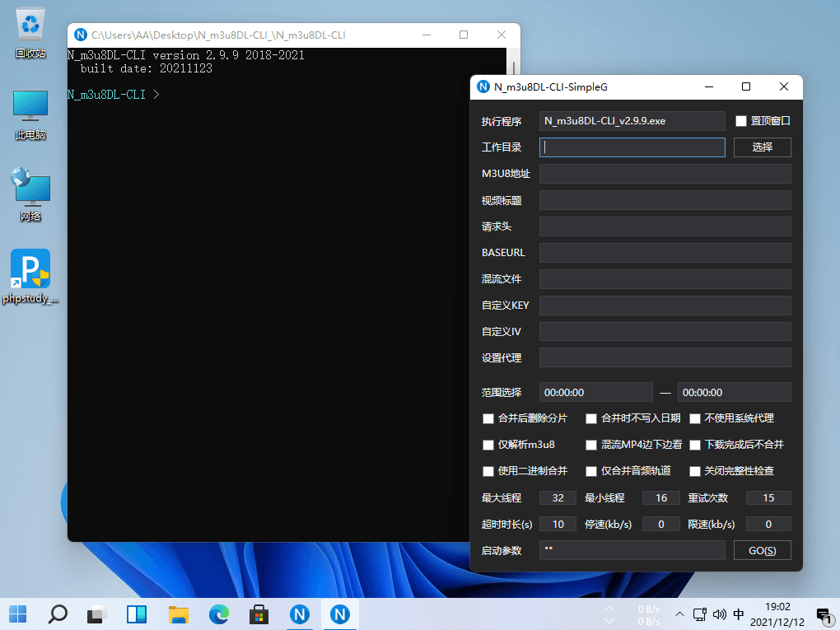The image size is (840, 630).
Task: Open the clock and date flyout
Action: click(x=777, y=614)
